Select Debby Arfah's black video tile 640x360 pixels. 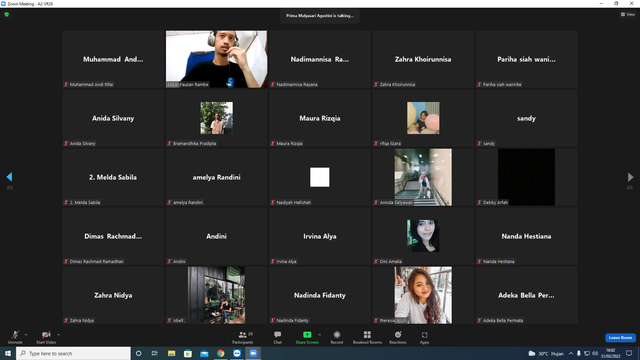tap(526, 177)
